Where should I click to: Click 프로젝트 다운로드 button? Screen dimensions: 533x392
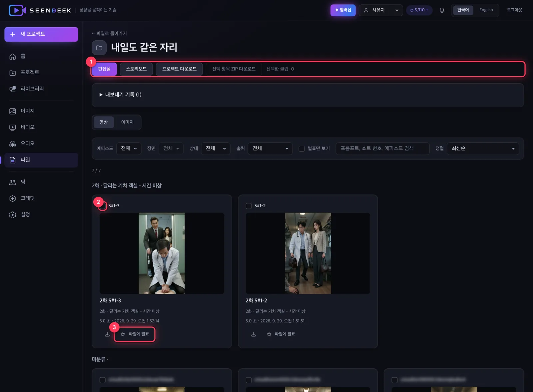179,69
